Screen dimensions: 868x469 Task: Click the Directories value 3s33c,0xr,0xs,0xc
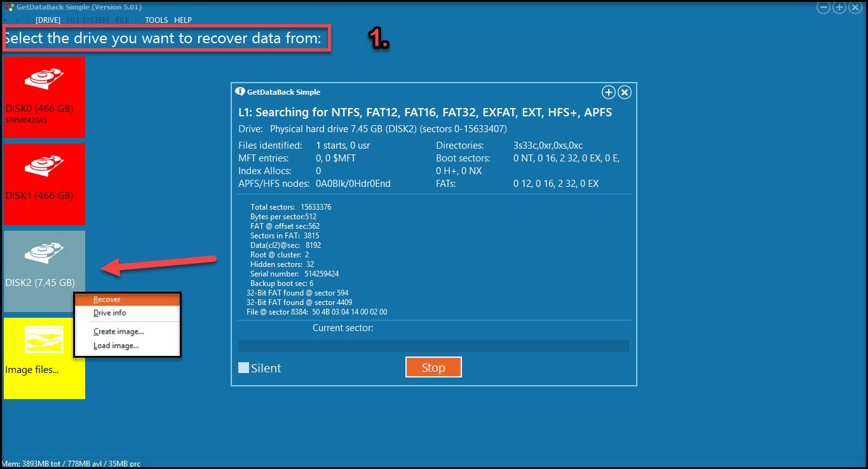548,146
